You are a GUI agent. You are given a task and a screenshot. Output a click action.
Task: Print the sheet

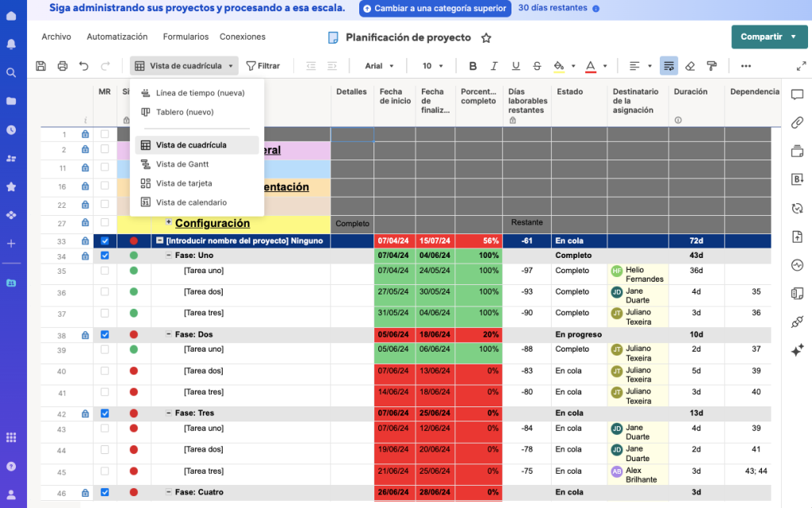(63, 66)
